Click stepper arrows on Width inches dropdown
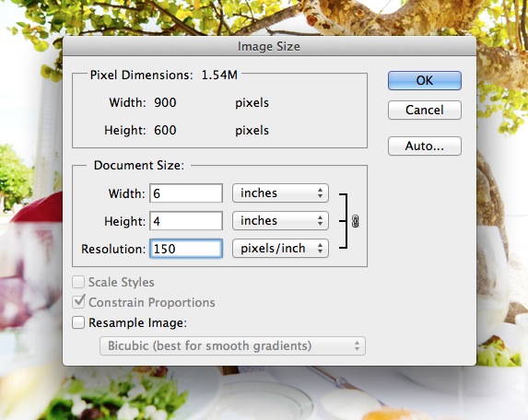528x420 pixels. coord(320,192)
